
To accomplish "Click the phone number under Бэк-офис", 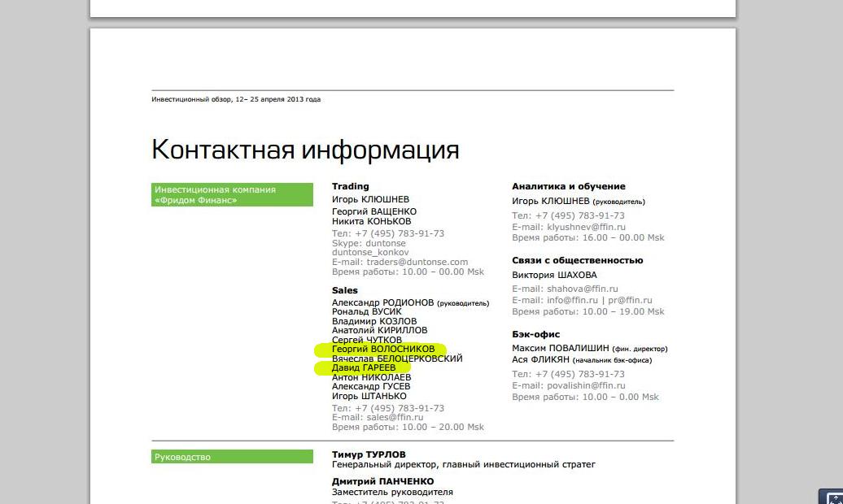I will coord(580,374).
